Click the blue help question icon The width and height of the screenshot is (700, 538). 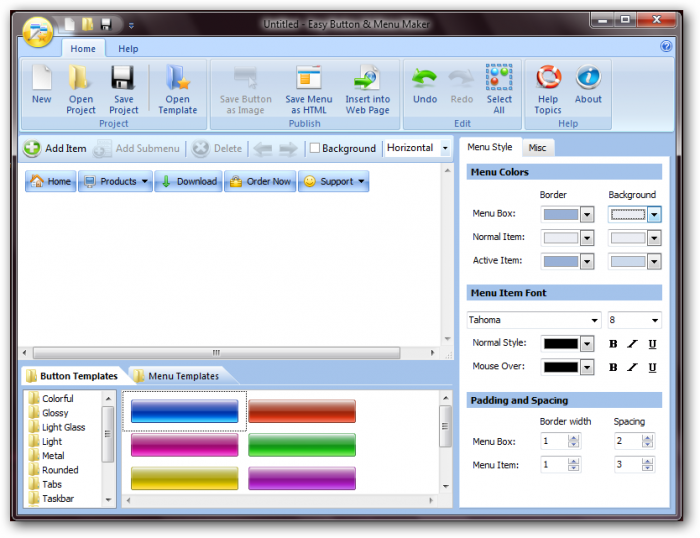click(x=666, y=46)
